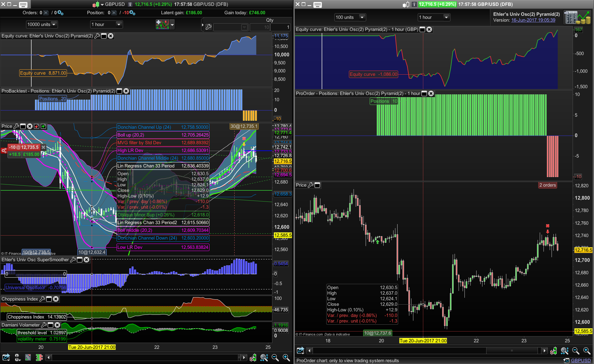Click the share chart icon bottom-left
This screenshot has width=594, height=364.
pos(6,357)
